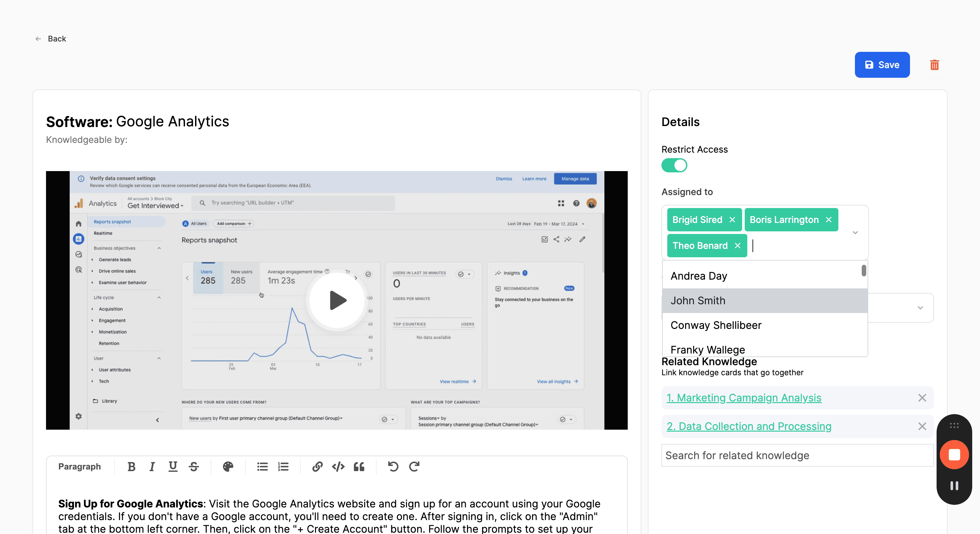The width and height of the screenshot is (980, 534).
Task: Pause the screen recording
Action: 954,485
